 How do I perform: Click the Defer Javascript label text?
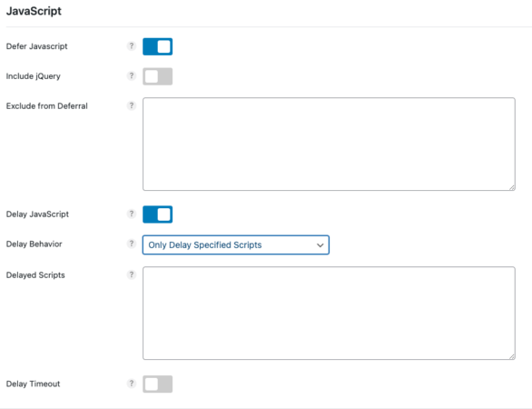click(x=36, y=46)
